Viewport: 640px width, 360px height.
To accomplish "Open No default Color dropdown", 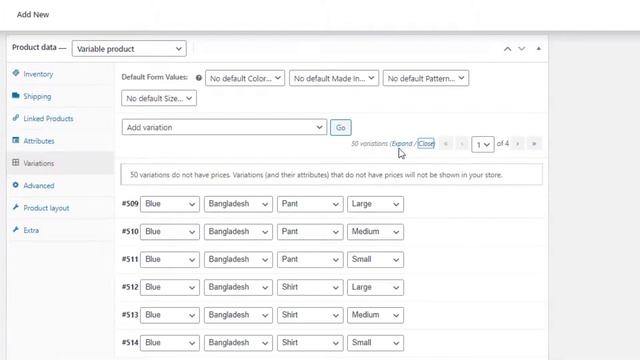I will (x=245, y=78).
